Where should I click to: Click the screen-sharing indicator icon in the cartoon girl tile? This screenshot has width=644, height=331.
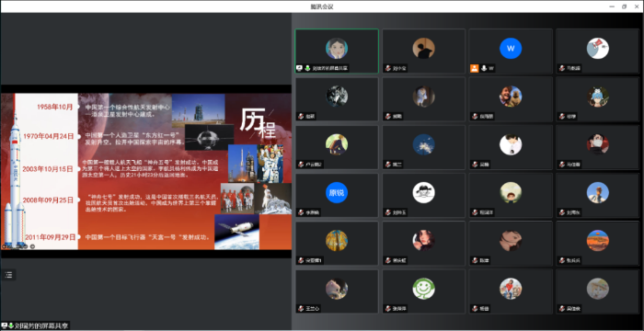(299, 68)
